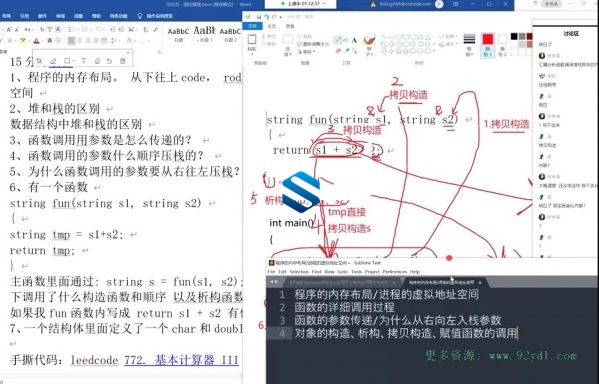The width and height of the screenshot is (599, 384).
Task: Click Word line 'return tmp;'
Action: [x=42, y=250]
